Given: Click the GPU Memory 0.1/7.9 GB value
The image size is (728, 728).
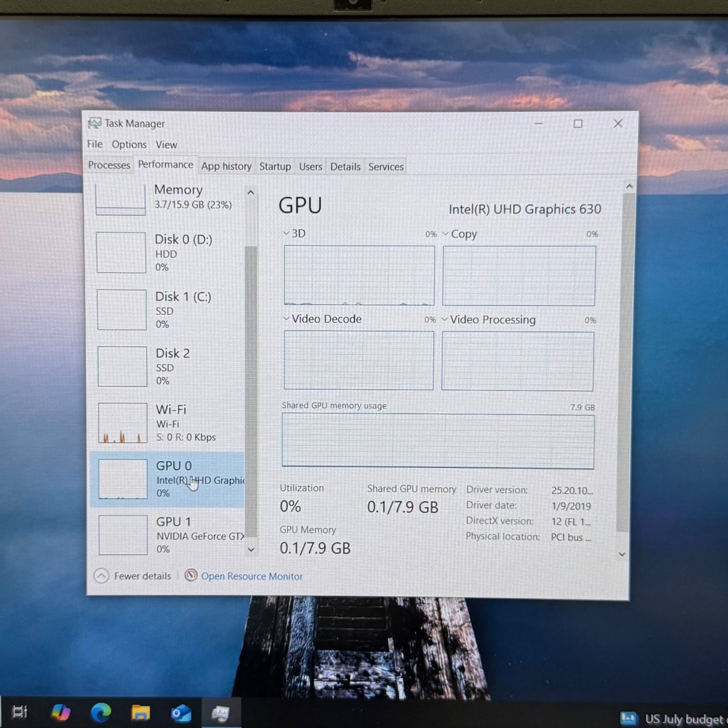Looking at the screenshot, I should pyautogui.click(x=315, y=548).
